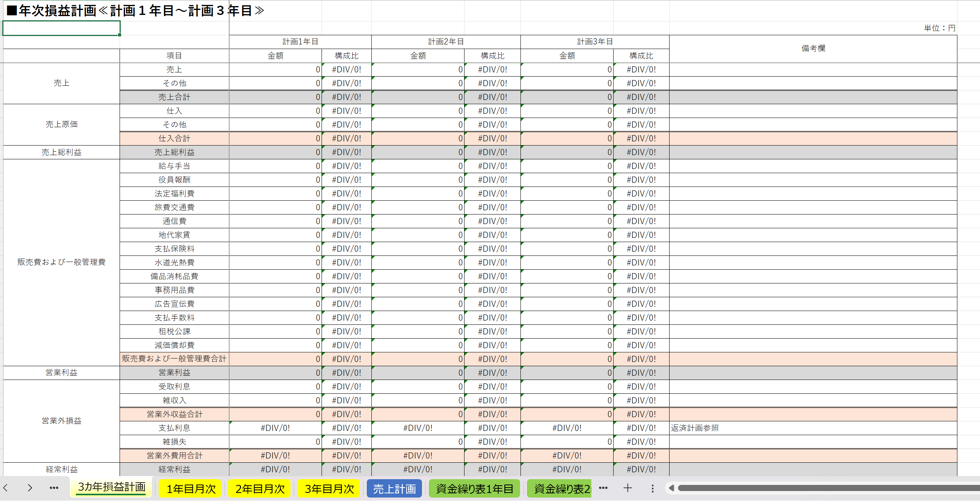This screenshot has width=980, height=501.
Task: Click previous sheet navigation arrow
Action: [6, 488]
